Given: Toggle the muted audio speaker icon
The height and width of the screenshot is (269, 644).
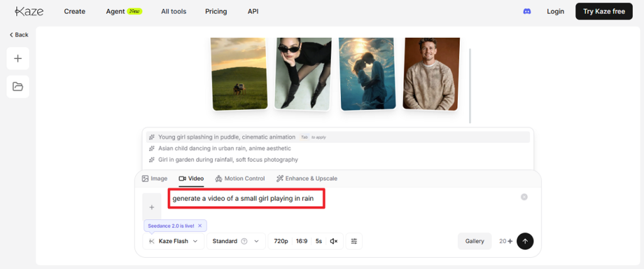Looking at the screenshot, I should tap(333, 241).
